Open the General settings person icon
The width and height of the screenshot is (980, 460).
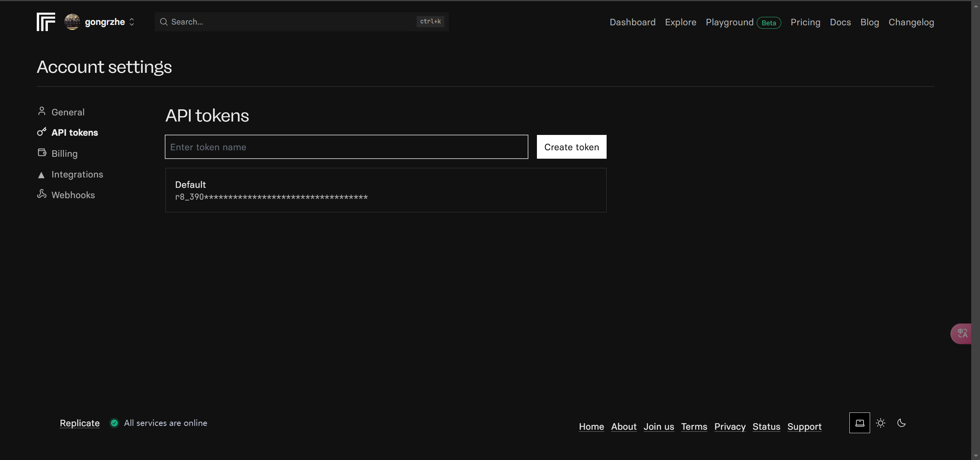pyautogui.click(x=42, y=111)
